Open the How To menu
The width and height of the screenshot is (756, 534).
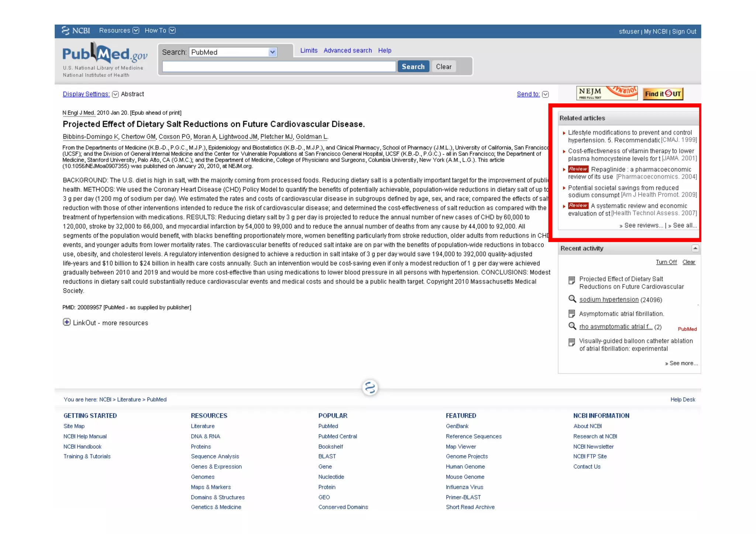(159, 31)
